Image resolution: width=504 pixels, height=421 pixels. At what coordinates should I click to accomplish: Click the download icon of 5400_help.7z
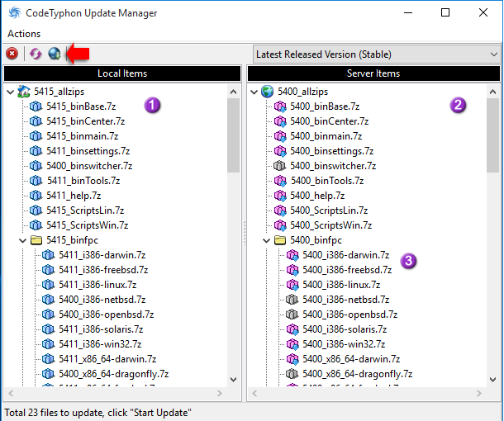pyautogui.click(x=280, y=196)
